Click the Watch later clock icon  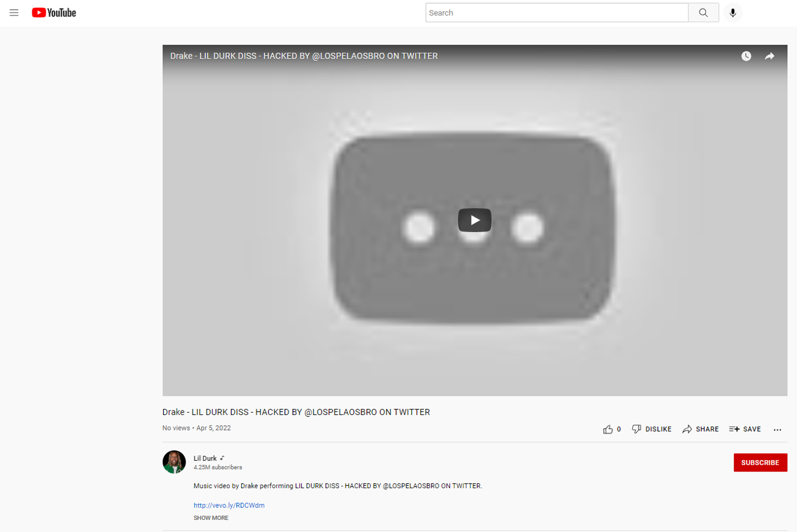tap(746, 56)
